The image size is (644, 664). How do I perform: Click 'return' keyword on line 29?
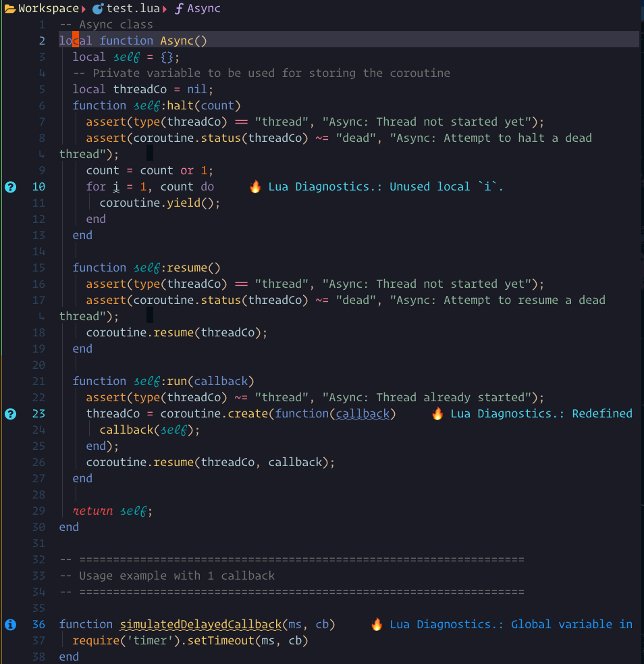[92, 511]
